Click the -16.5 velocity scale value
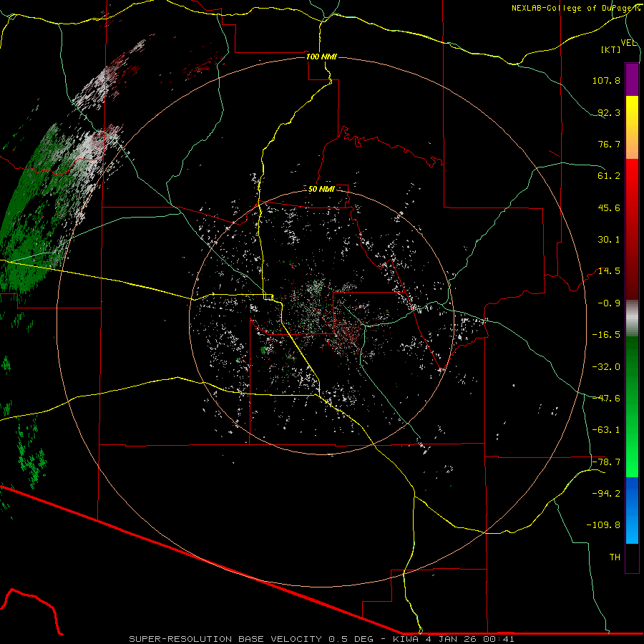This screenshot has height=644, width=644. [606, 335]
